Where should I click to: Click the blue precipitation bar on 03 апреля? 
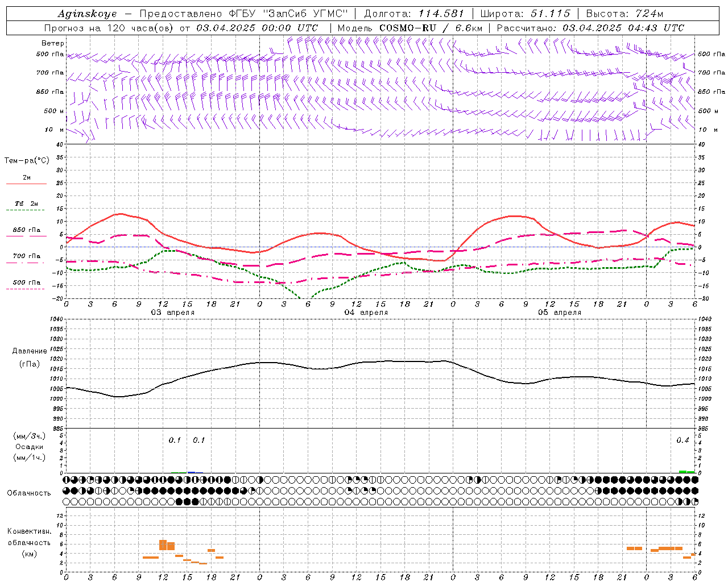[x=192, y=472]
